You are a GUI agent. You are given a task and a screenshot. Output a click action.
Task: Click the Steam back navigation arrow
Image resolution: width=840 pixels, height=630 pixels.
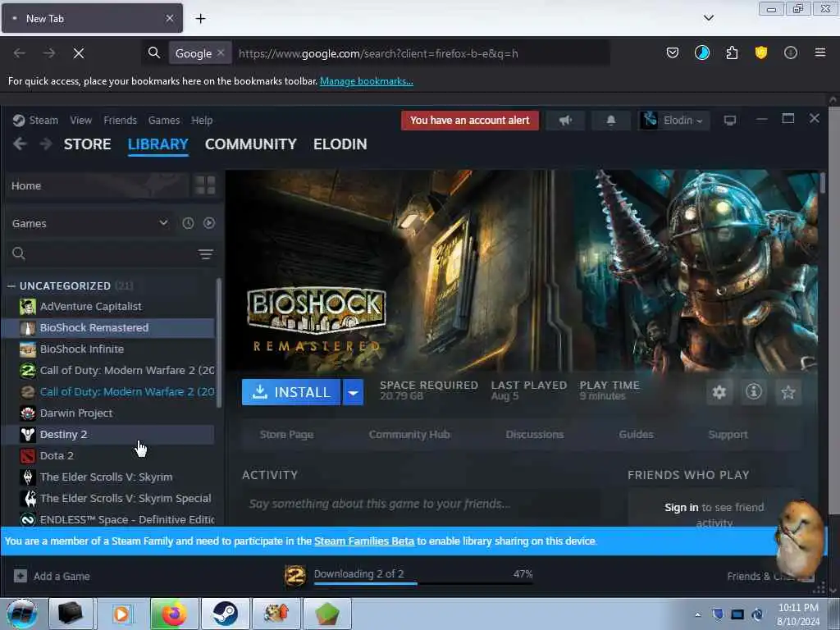20,144
